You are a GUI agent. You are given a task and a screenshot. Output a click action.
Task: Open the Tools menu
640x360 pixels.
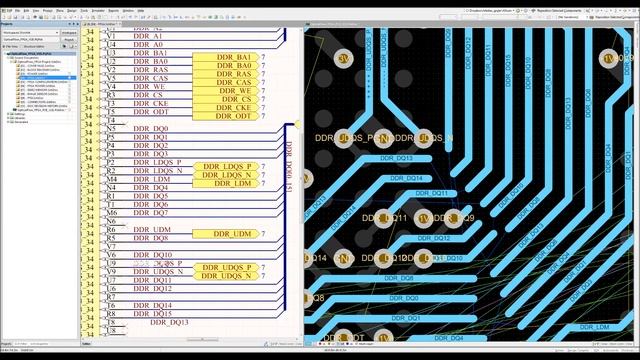[x=84, y=11]
